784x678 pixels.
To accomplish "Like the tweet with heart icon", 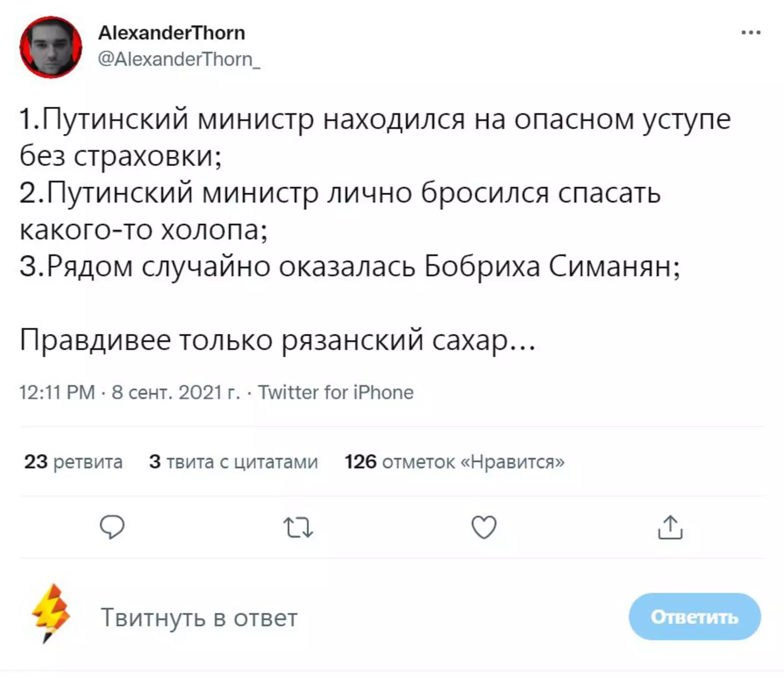I will pos(484,527).
